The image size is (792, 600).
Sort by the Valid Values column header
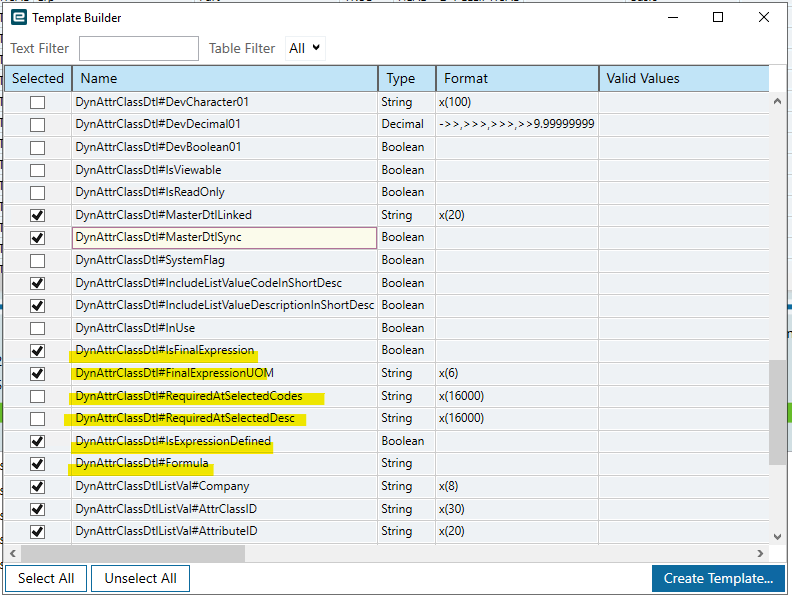684,78
